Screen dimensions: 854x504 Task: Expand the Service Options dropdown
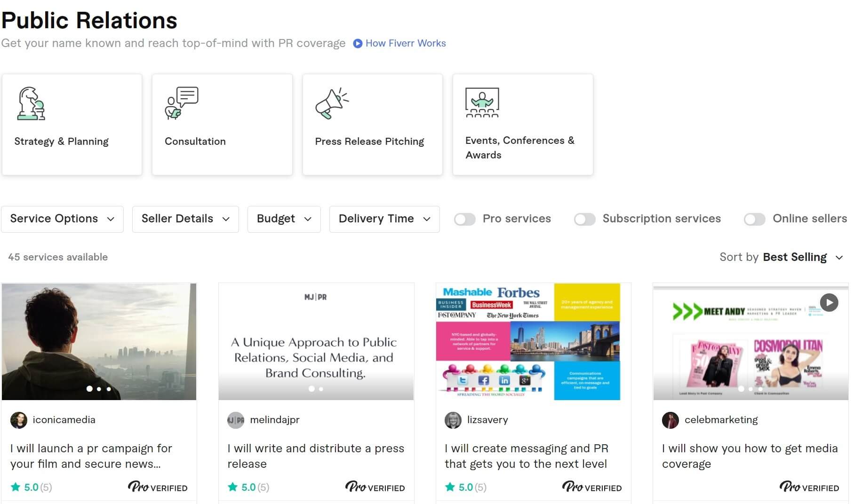click(62, 219)
